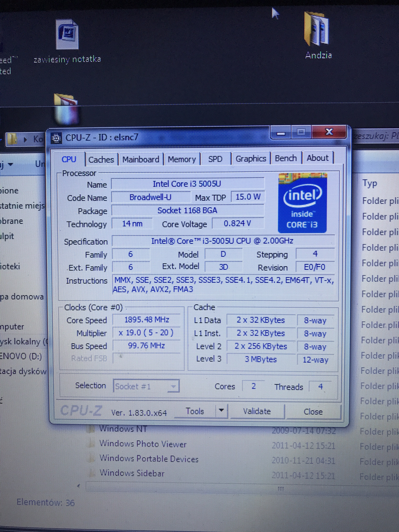This screenshot has height=532, width=399.
Task: Open the Bench tab
Action: [286, 158]
